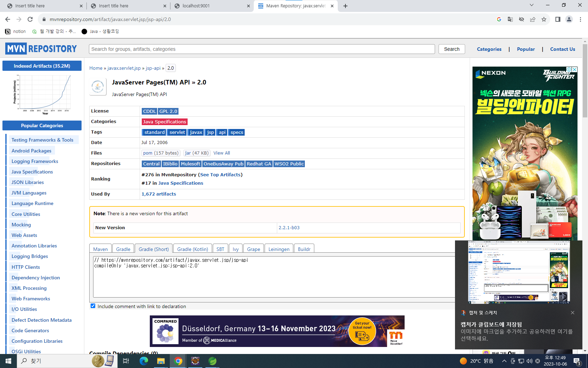Click View All files link
The height and width of the screenshot is (368, 588).
[222, 153]
